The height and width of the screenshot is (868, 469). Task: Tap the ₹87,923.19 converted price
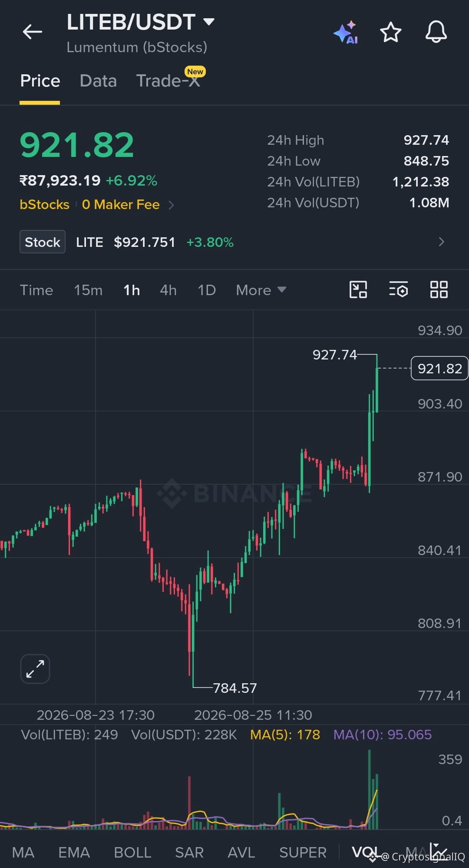coord(60,180)
